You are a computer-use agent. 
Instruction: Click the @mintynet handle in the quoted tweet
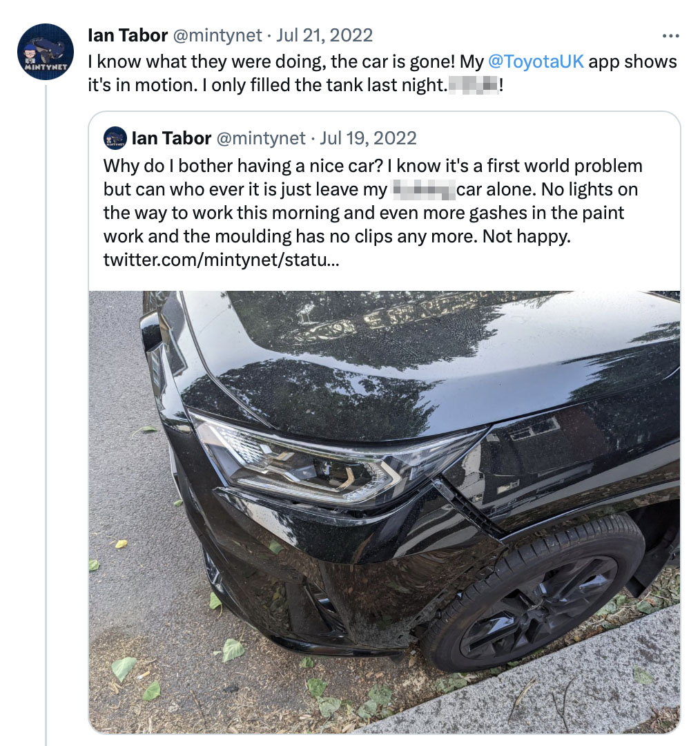(x=261, y=138)
